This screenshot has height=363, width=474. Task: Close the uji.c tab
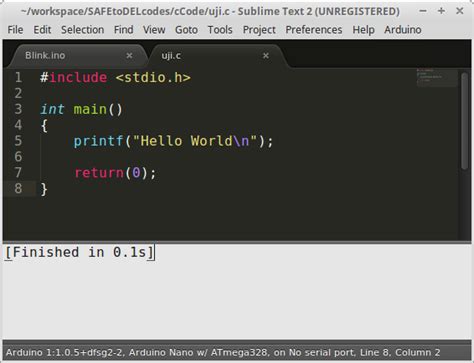click(266, 56)
